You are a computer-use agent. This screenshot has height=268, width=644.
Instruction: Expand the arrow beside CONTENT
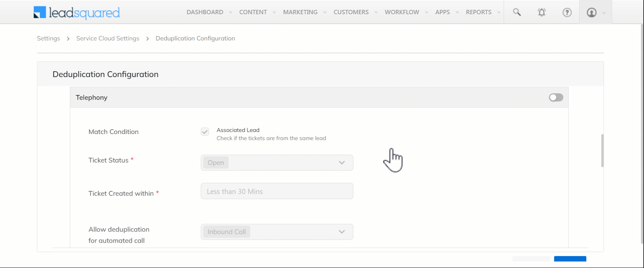tap(274, 12)
